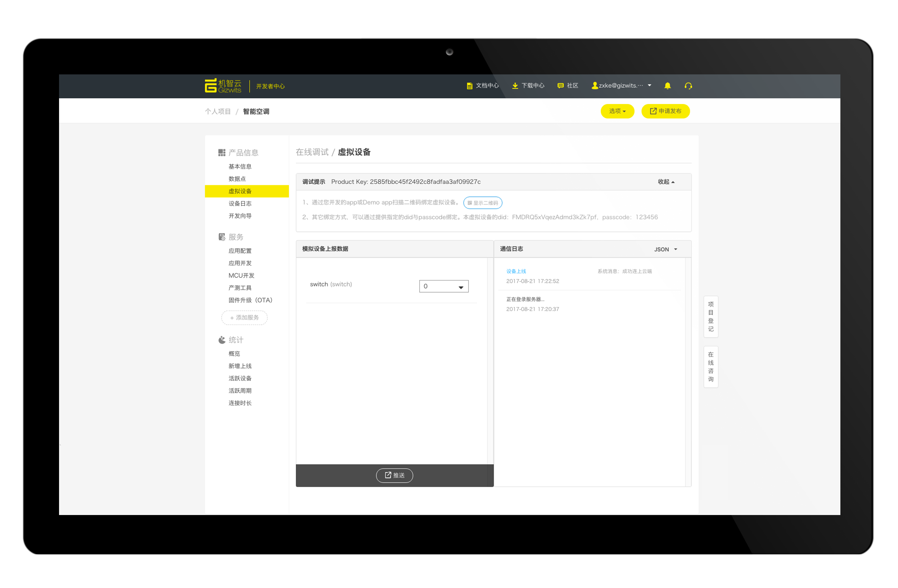Click 产品信息 section grid icon
This screenshot has width=898, height=588.
221,152
